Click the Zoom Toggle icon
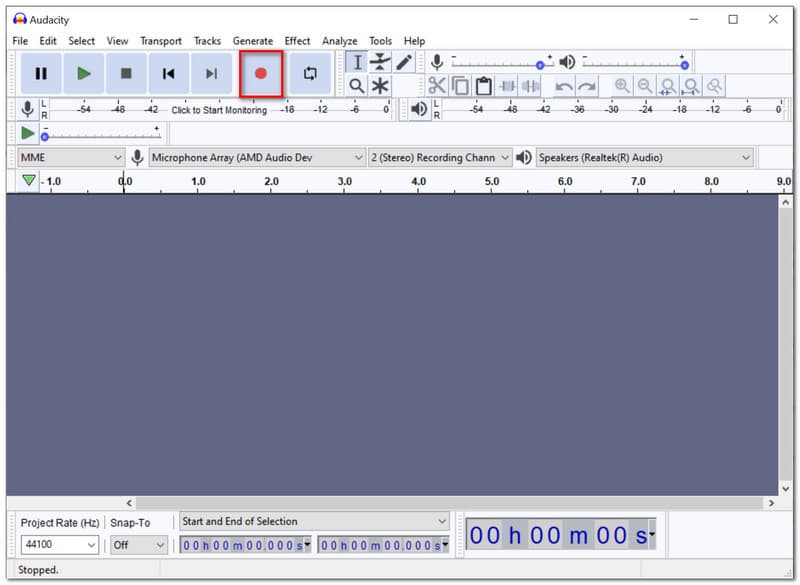 715,86
